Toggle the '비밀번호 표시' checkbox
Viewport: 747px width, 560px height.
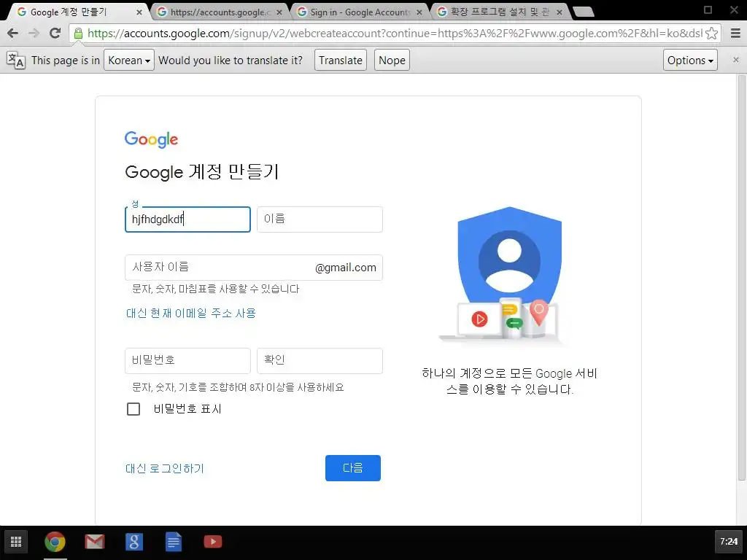133,409
